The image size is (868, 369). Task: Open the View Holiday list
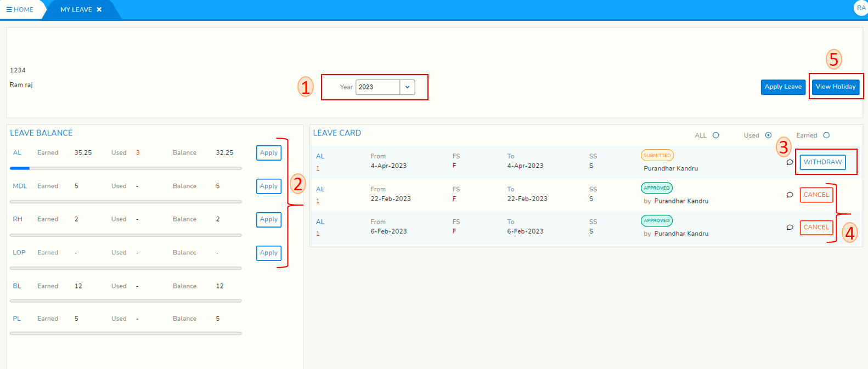tap(835, 87)
